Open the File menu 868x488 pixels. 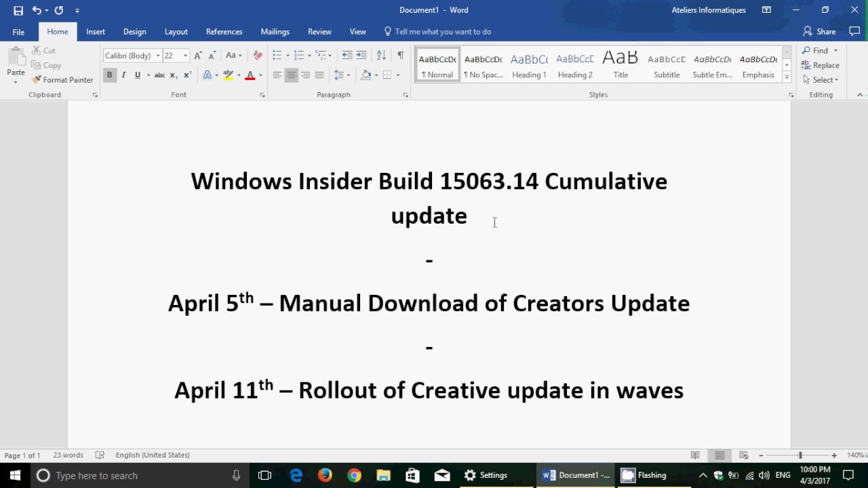18,32
